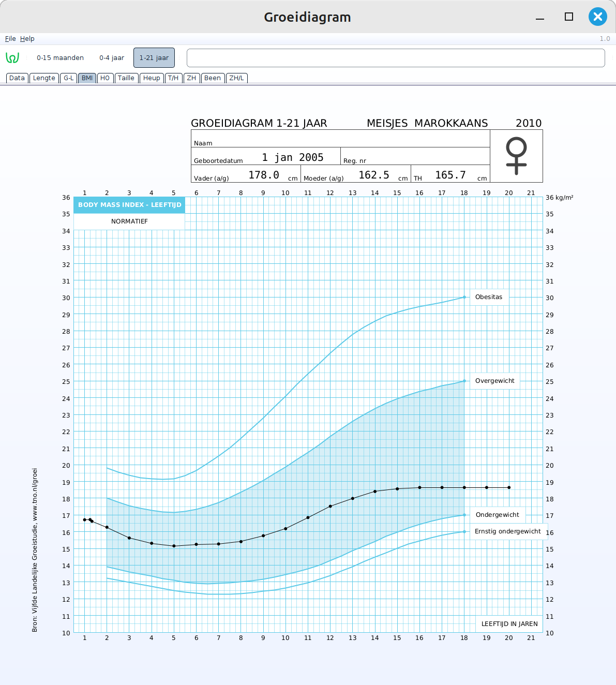
Task: Switch to the Taille tab
Action: [x=126, y=78]
